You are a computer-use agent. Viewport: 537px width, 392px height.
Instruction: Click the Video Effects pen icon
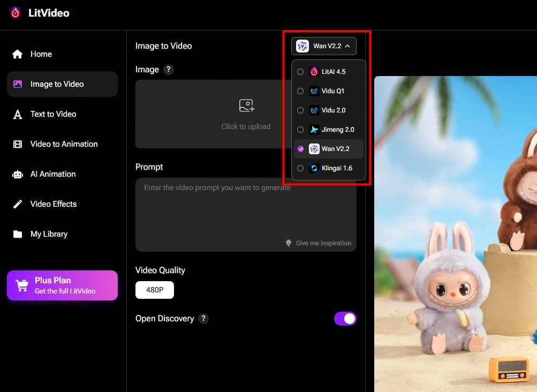point(18,203)
